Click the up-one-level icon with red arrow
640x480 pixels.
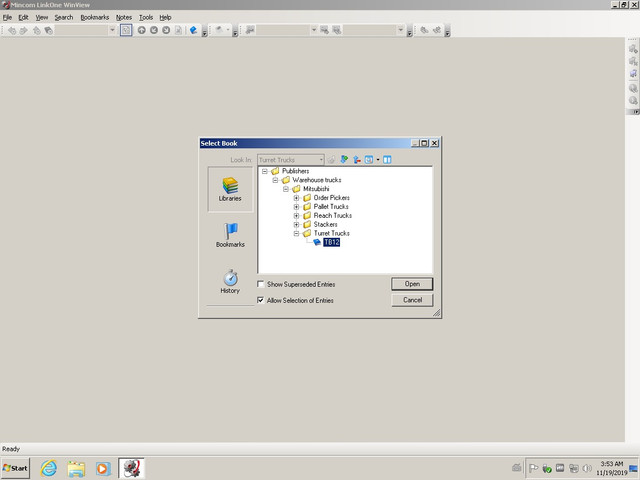pos(357,160)
